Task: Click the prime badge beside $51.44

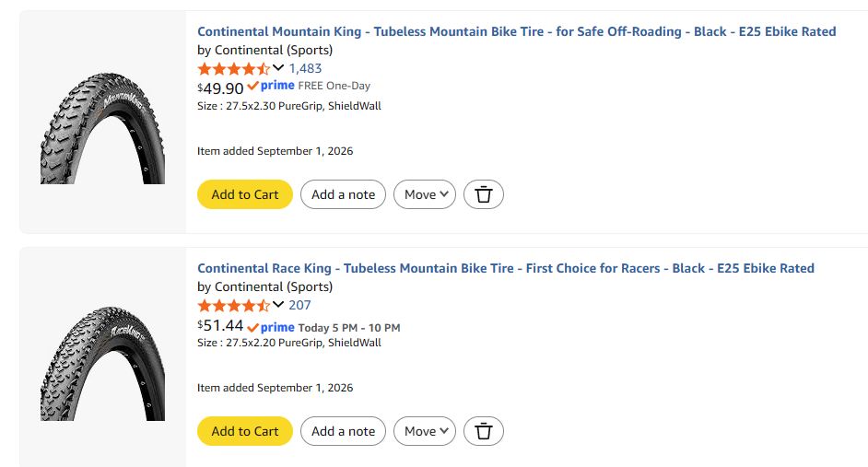Action: point(271,328)
